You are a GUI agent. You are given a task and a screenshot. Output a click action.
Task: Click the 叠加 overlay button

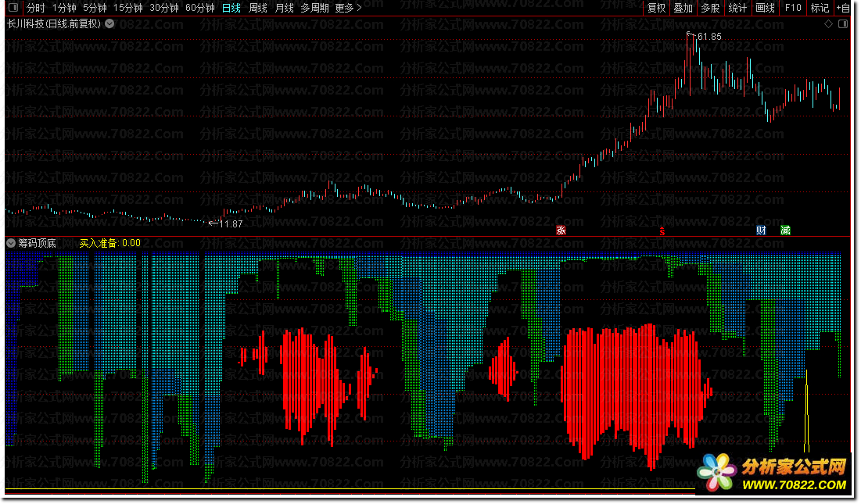tap(683, 8)
